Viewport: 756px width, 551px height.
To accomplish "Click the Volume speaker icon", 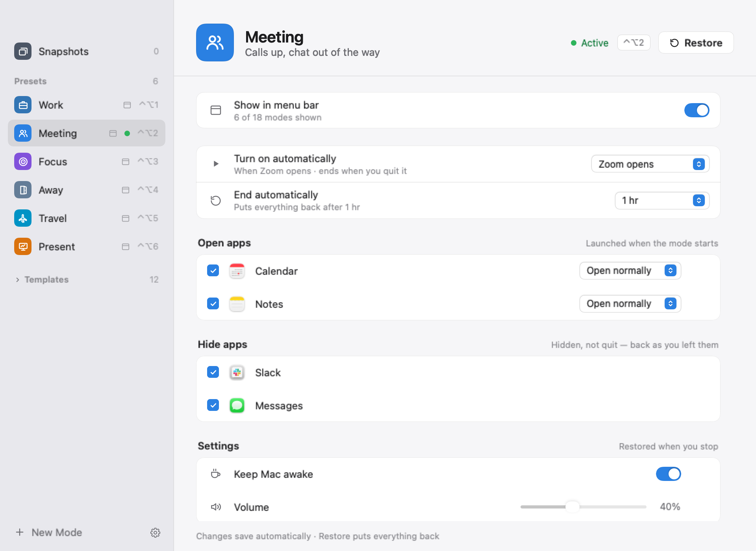I will 216,507.
